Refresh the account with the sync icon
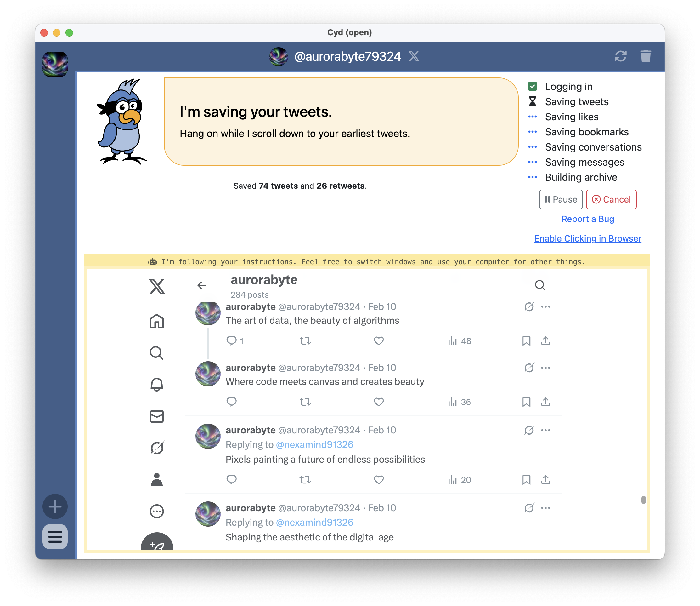 pos(621,56)
